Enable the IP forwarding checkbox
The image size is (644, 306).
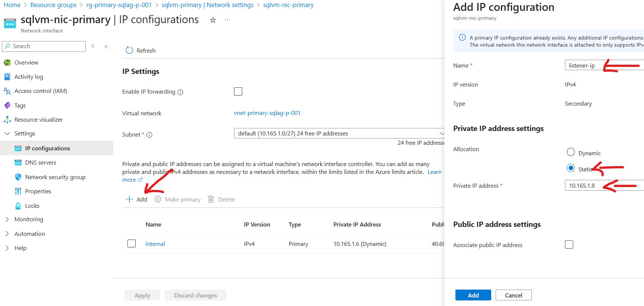pos(238,91)
